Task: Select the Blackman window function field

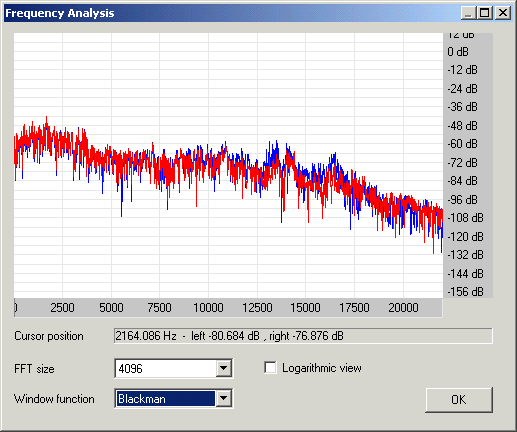Action: [166, 398]
